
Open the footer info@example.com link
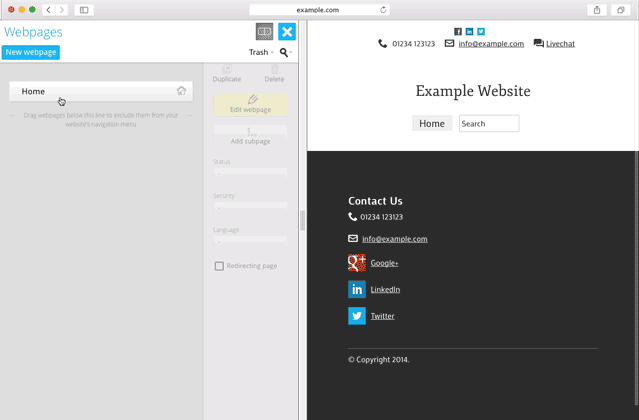coord(395,239)
